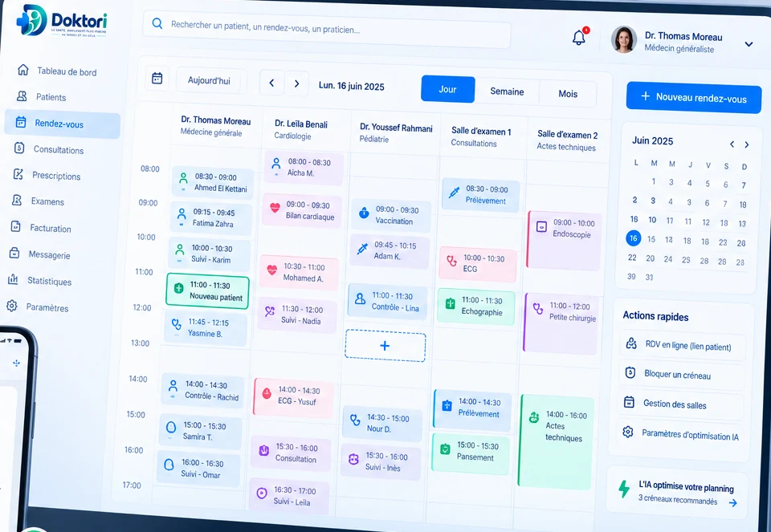Viewport: 771px width, 532px height.
Task: Click the Facturation sidebar icon
Action: (x=16, y=226)
